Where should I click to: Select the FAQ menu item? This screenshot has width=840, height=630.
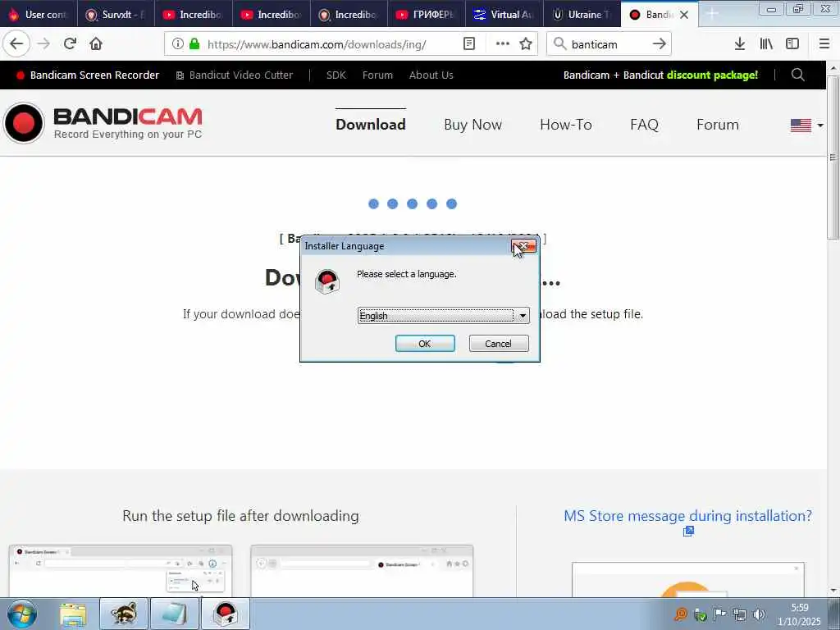644,125
